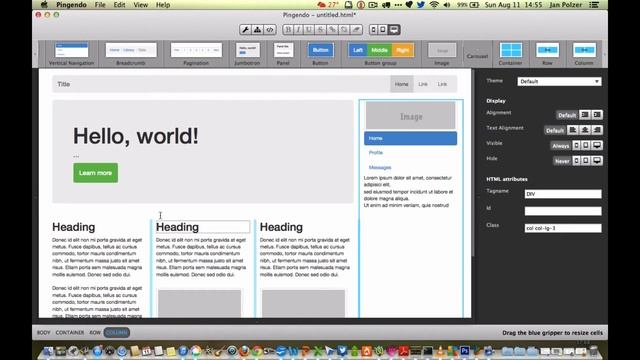The image size is (640, 360).
Task: Apply Strikethrough formatting from the toolbar
Action: pyautogui.click(x=321, y=29)
